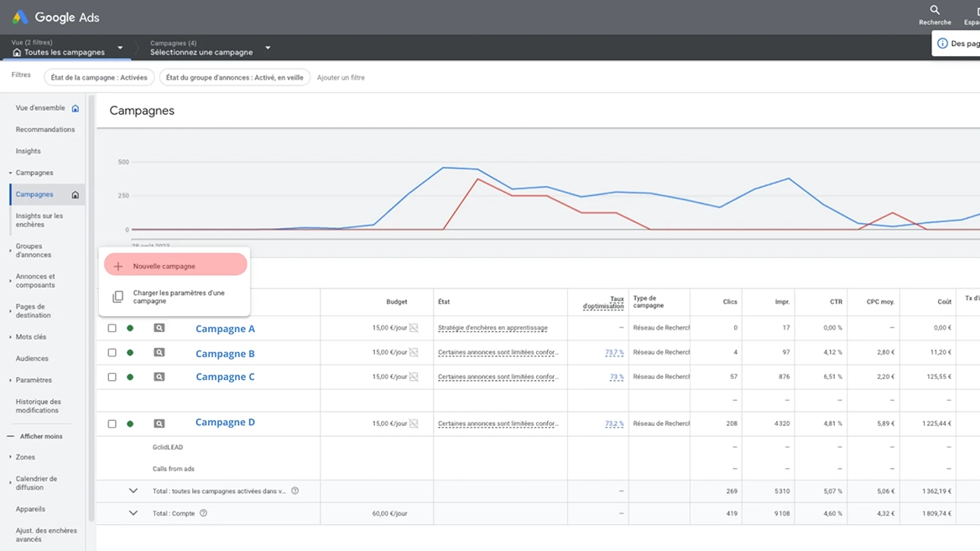Click the info icon in Des pages banner
Viewport: 980px width, 551px height.
tap(942, 44)
